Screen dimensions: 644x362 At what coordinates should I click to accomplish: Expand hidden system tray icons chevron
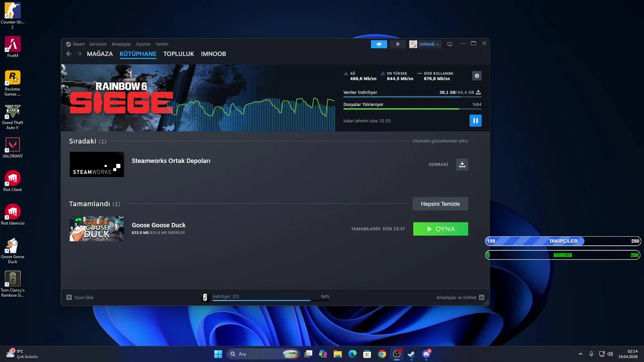click(x=580, y=354)
